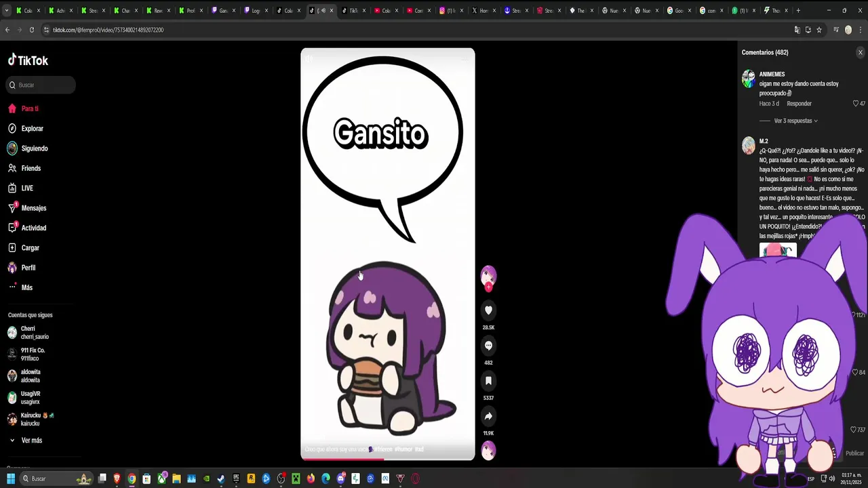Open the LIVE section
The image size is (868, 488).
pyautogui.click(x=27, y=188)
